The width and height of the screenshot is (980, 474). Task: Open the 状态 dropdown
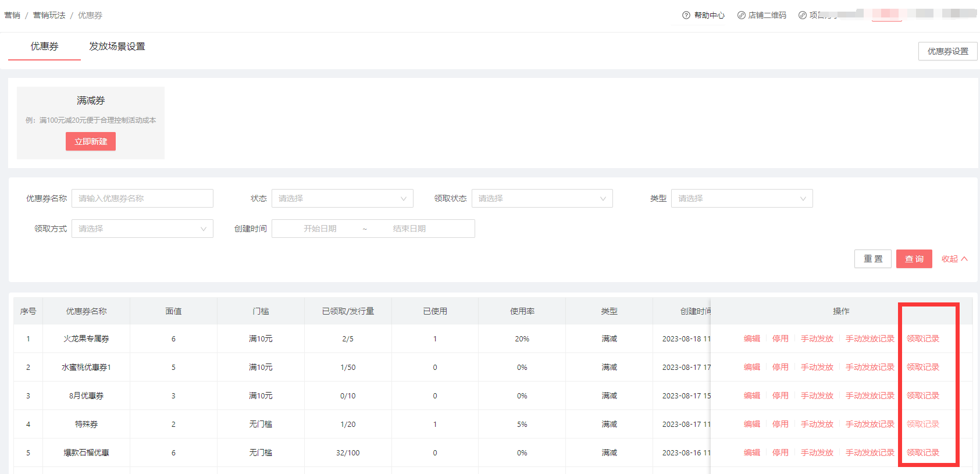[x=342, y=198]
